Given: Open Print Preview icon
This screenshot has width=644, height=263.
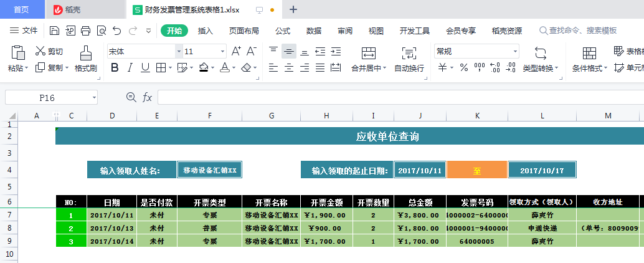Looking at the screenshot, I should (x=101, y=31).
